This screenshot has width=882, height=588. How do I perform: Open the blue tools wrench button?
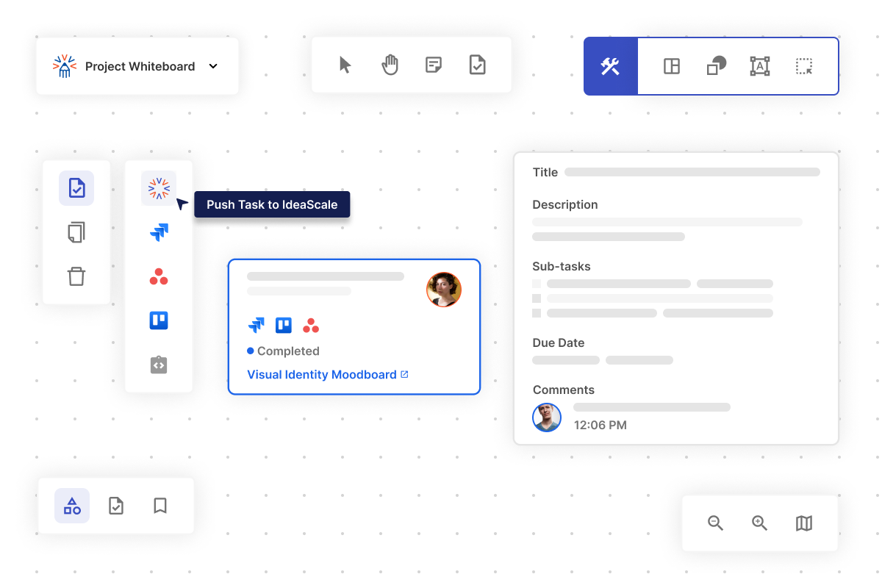(610, 66)
